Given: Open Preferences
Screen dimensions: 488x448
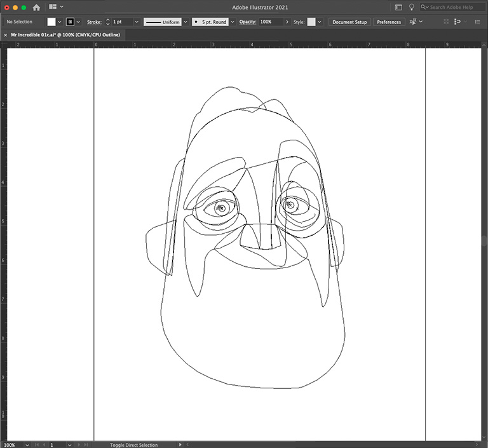Looking at the screenshot, I should coord(389,22).
